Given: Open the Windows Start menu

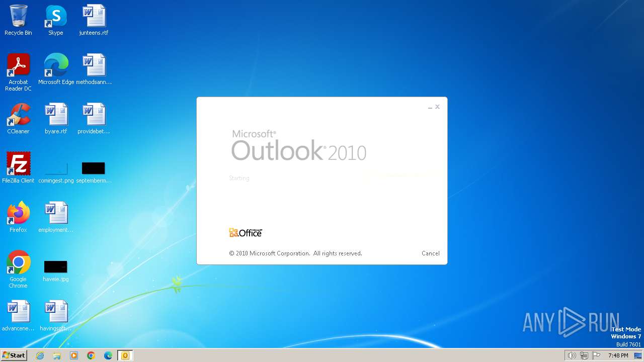Looking at the screenshot, I should (14, 355).
